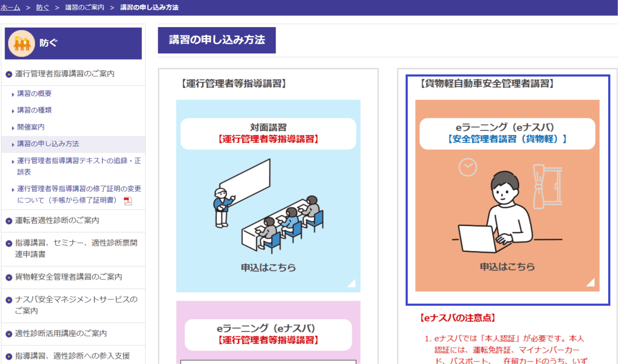Open 講習の概要 in the sidebar

click(x=34, y=94)
